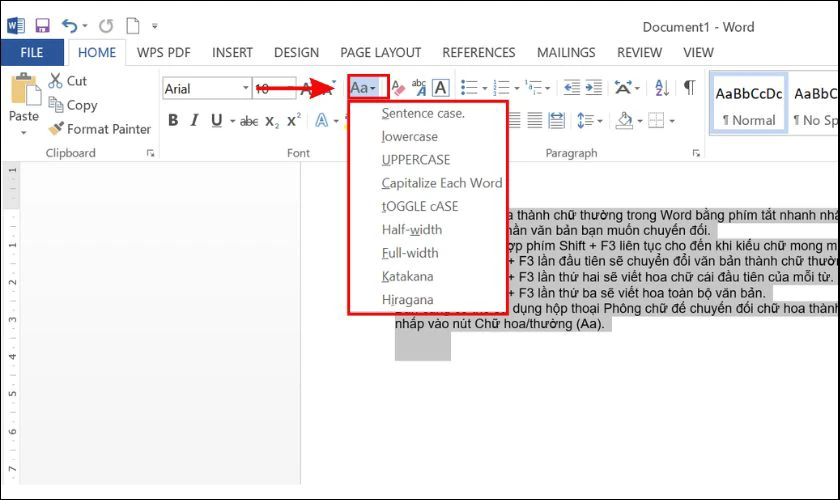Open the Arial font name dropdown
The height and width of the screenshot is (500, 840).
[245, 89]
